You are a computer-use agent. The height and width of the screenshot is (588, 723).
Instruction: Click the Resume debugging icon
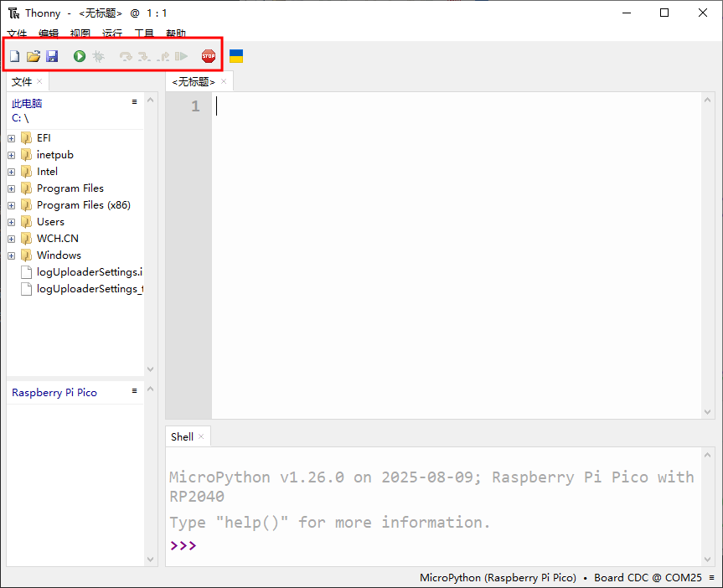click(x=181, y=56)
